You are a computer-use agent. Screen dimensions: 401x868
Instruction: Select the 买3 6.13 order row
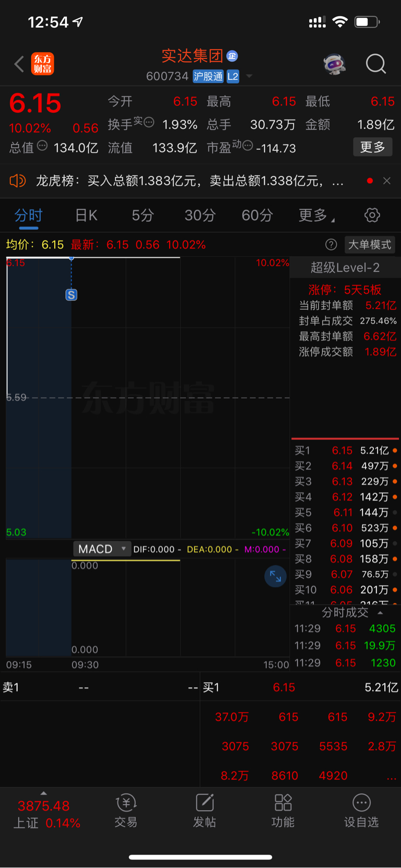pos(345,481)
